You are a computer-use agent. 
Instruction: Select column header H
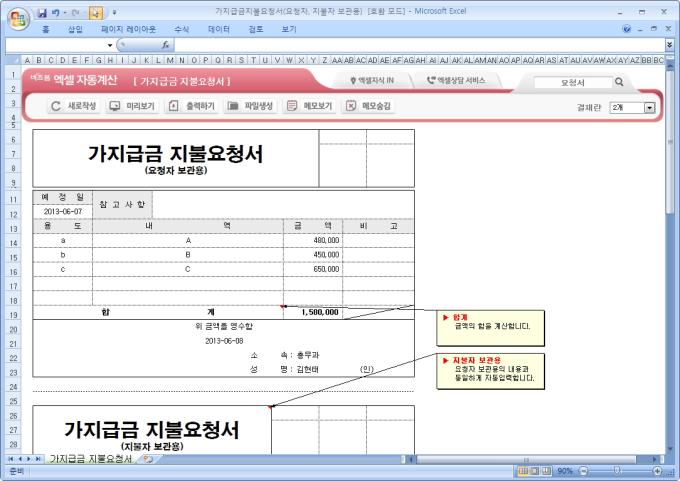pos(110,60)
